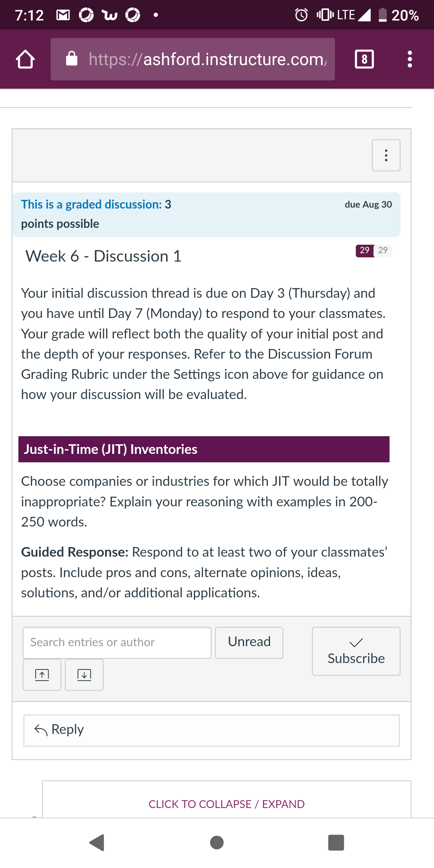434x868 pixels.
Task: Tap the Android recent apps square button
Action: 336,842
